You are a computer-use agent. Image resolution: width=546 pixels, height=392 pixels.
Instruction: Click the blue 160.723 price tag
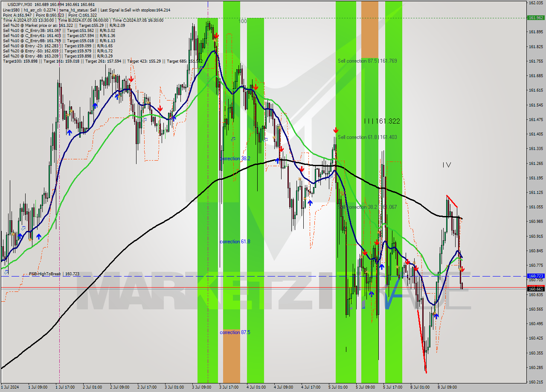535,276
